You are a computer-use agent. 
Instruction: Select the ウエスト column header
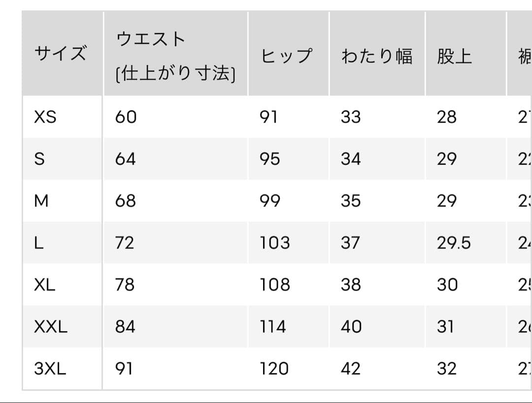pyautogui.click(x=175, y=56)
